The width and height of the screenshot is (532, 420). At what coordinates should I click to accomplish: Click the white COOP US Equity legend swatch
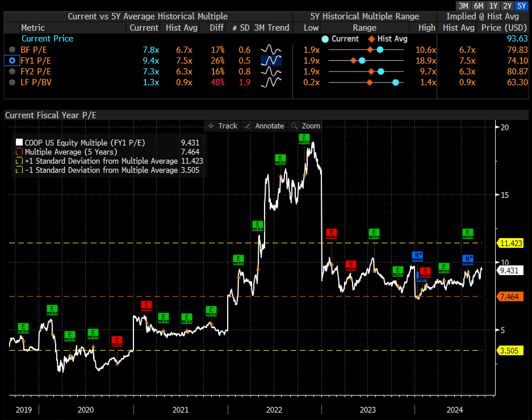[19, 142]
